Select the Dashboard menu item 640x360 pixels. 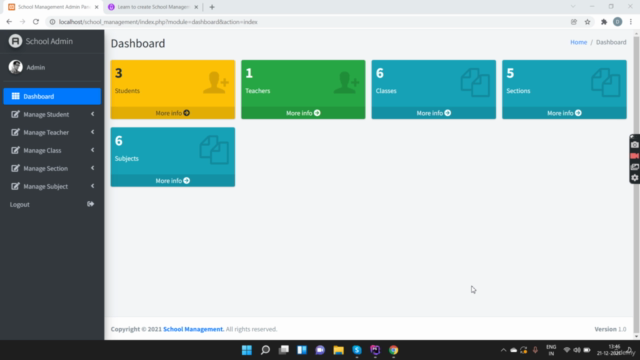(x=52, y=96)
